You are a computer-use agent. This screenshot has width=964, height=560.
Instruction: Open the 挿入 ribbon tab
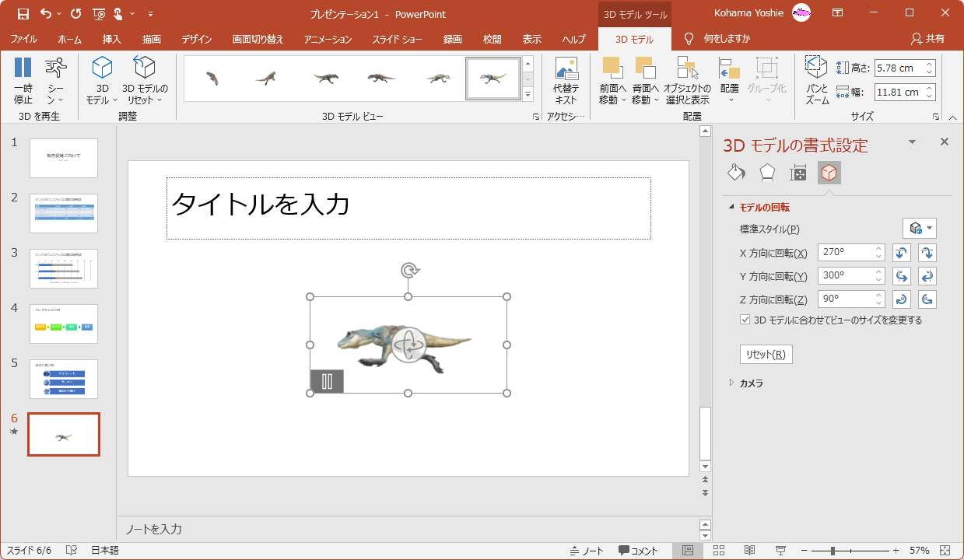point(111,39)
